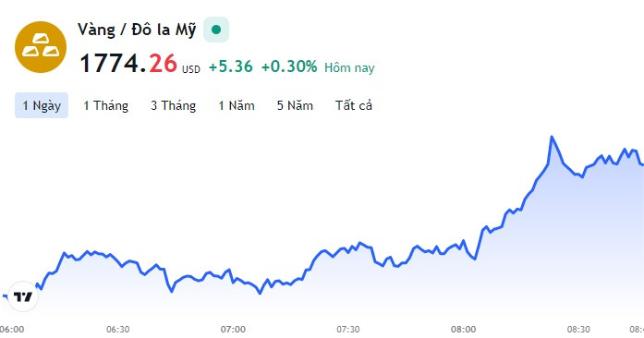Open the TradingView logo badge
This screenshot has height=338, width=644.
tap(23, 296)
